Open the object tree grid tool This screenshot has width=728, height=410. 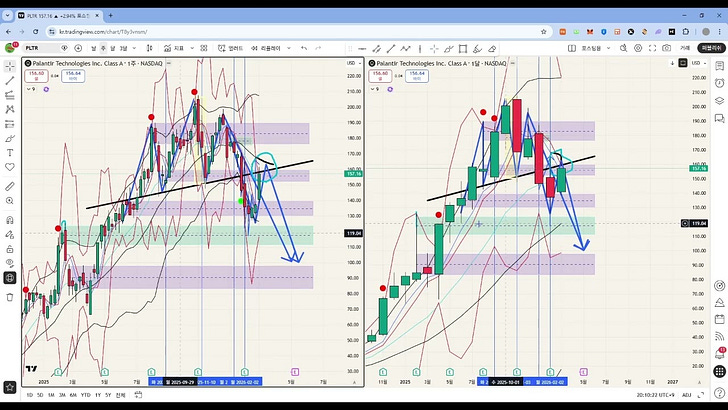(10, 278)
